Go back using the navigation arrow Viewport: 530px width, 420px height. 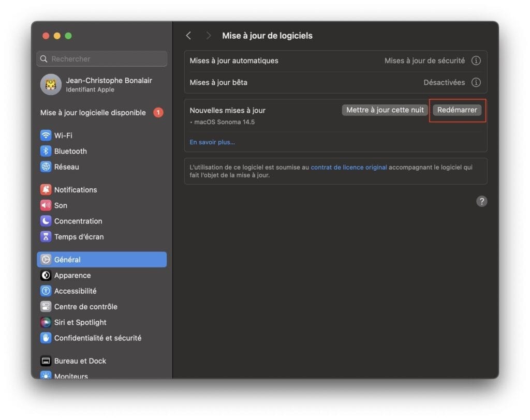coord(188,35)
